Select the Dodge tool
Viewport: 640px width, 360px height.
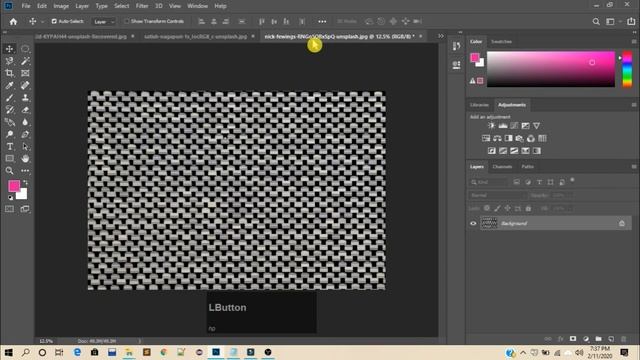(x=9, y=134)
